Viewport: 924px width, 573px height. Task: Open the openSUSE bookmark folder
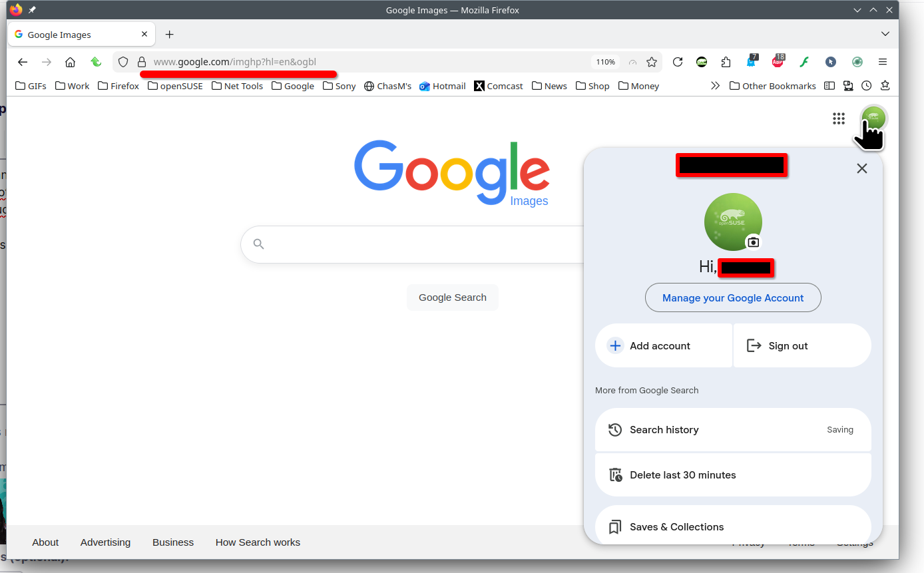tap(175, 86)
